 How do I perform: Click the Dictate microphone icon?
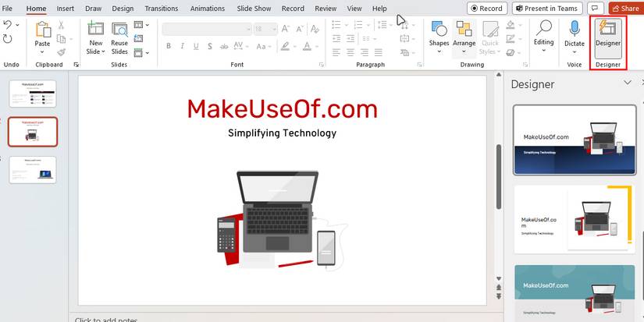(x=575, y=30)
